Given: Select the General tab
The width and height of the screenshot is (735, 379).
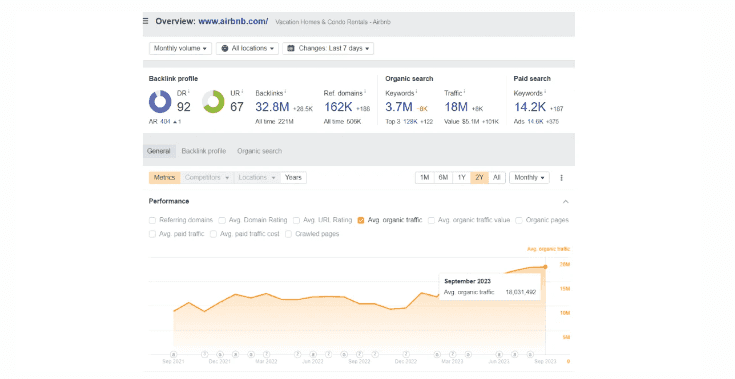Looking at the screenshot, I should (159, 151).
